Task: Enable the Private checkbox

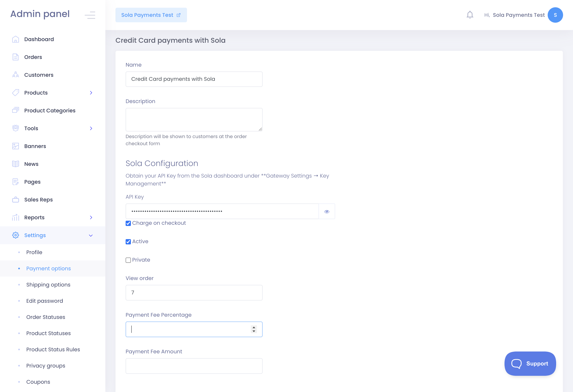Action: [128, 260]
